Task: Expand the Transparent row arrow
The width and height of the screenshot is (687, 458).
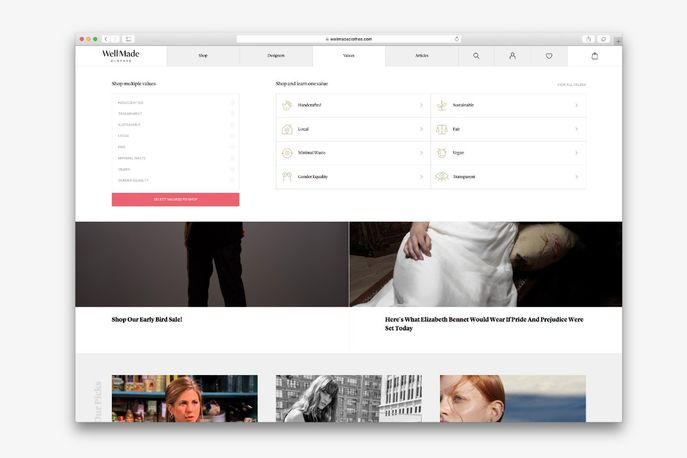Action: 576,177
